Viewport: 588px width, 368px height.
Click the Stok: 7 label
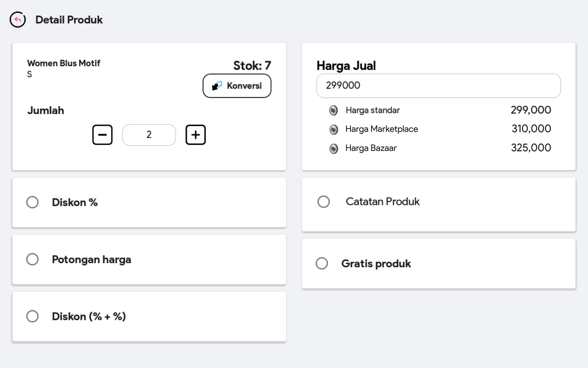252,65
